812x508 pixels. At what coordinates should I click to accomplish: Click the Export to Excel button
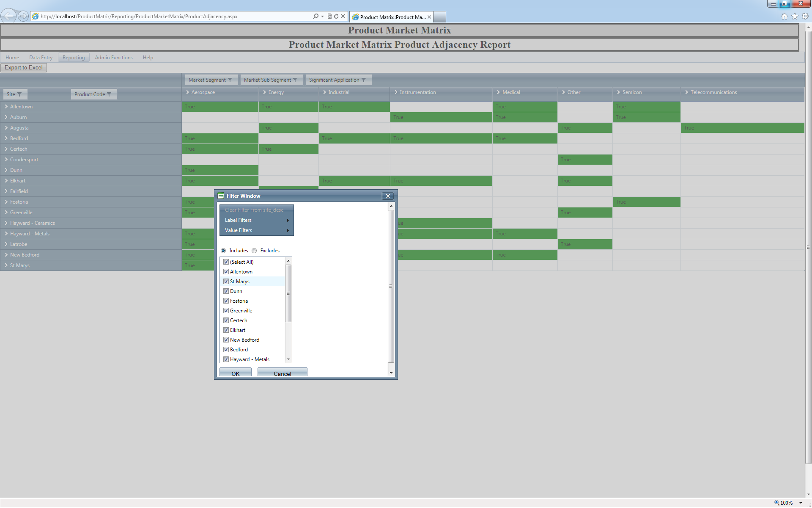pos(24,68)
